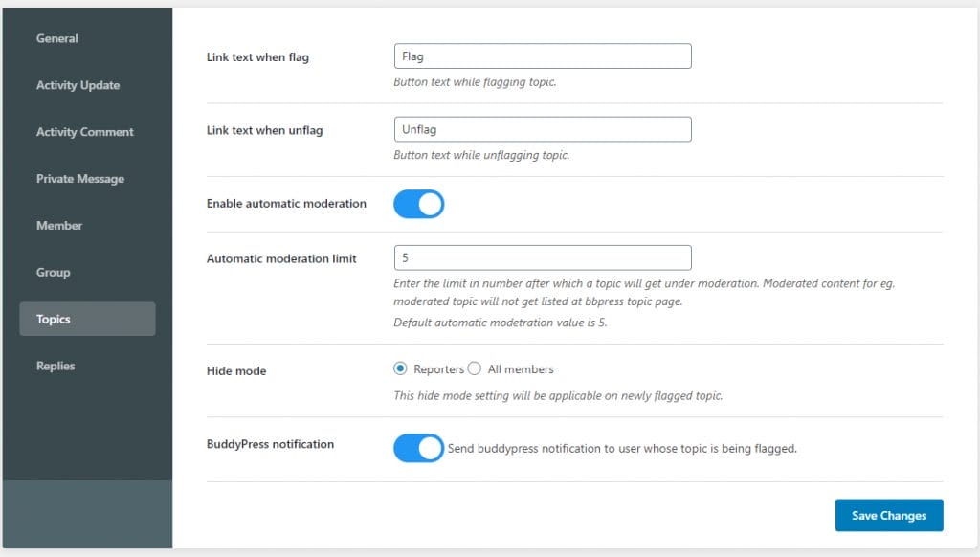Click the Reporters radio label text
This screenshot has width=980, height=557.
point(438,369)
